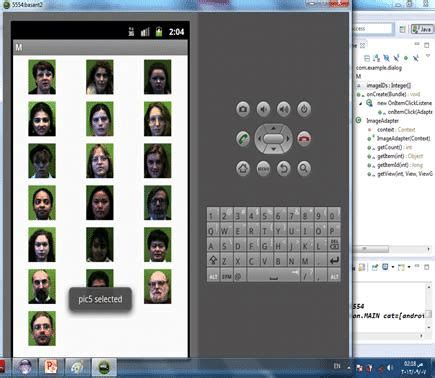
Task: Click the Enter return key on emulator keyboard
Action: 334,260
